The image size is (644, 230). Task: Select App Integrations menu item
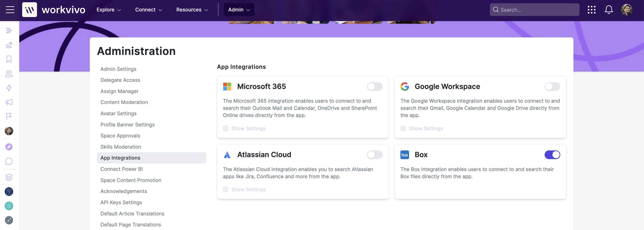click(x=152, y=158)
